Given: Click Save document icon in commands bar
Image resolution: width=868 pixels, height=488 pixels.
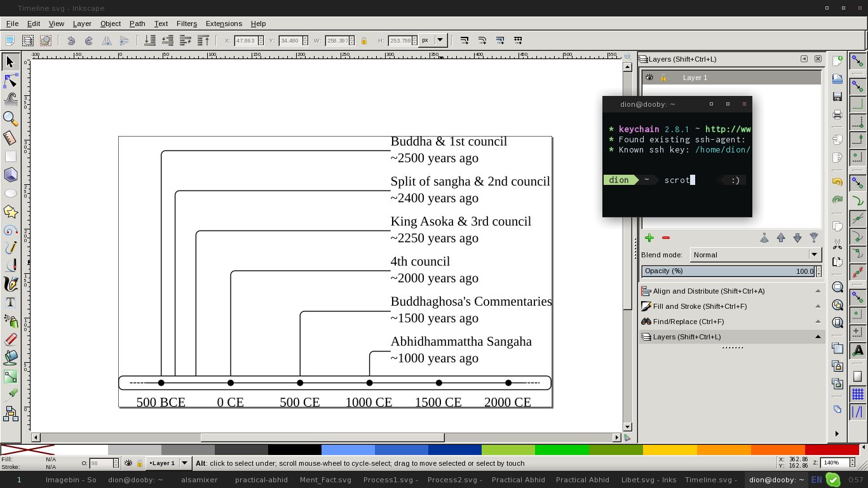Looking at the screenshot, I should [837, 97].
